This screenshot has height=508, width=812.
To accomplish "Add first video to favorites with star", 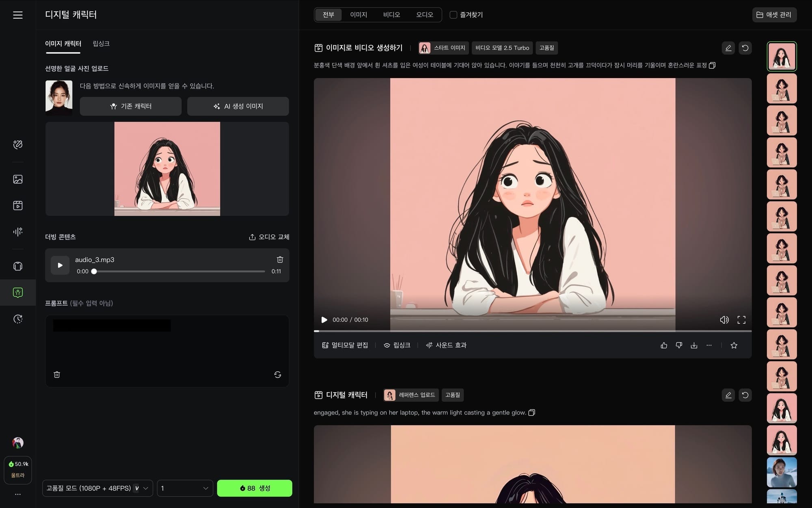I will (734, 345).
